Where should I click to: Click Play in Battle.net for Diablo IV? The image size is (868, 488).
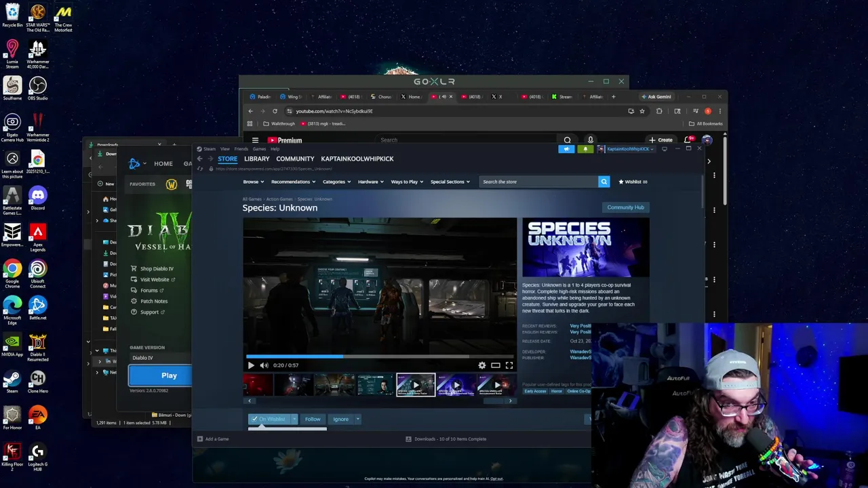pos(169,375)
